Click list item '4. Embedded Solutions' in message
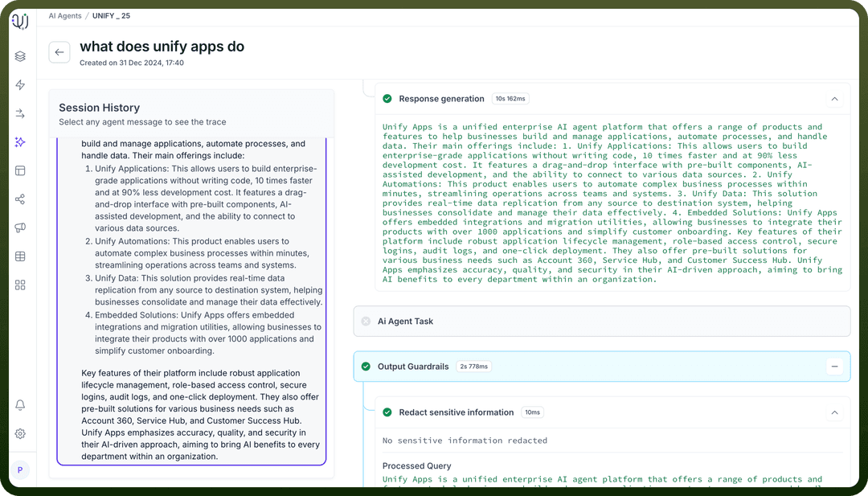This screenshot has width=868, height=496. coord(203,334)
